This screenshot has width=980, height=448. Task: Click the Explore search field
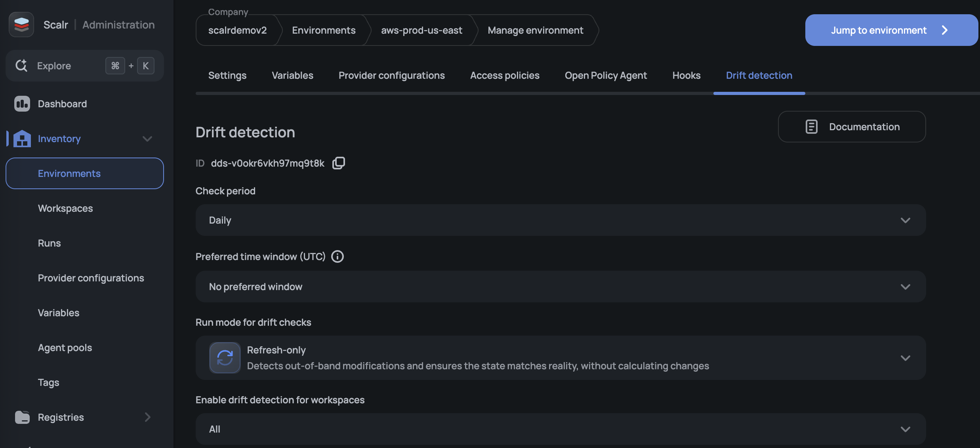click(x=85, y=66)
